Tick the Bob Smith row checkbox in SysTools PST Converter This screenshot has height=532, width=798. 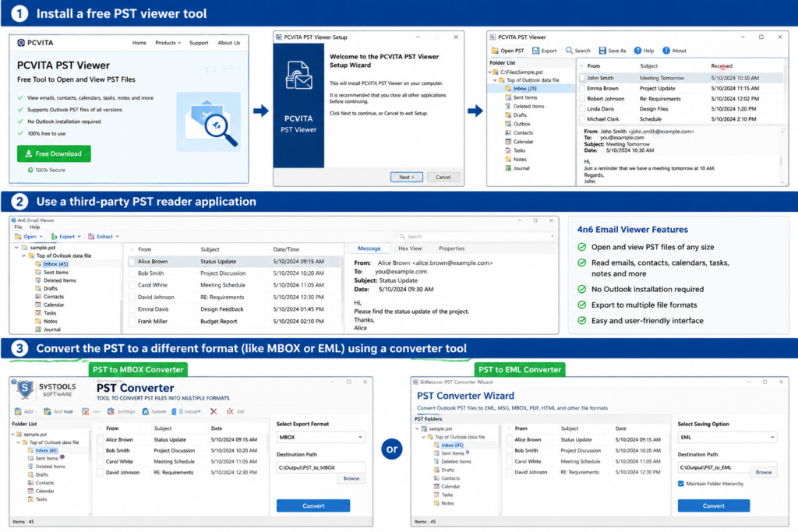click(101, 451)
